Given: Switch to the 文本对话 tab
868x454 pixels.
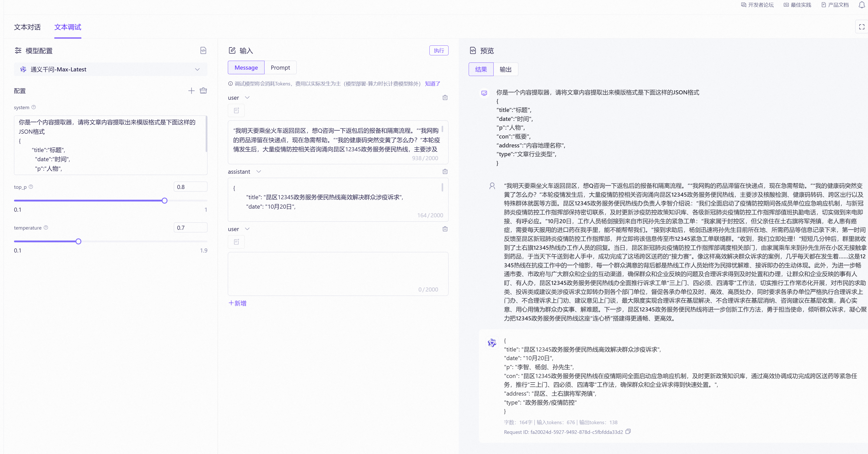Looking at the screenshot, I should pos(27,27).
